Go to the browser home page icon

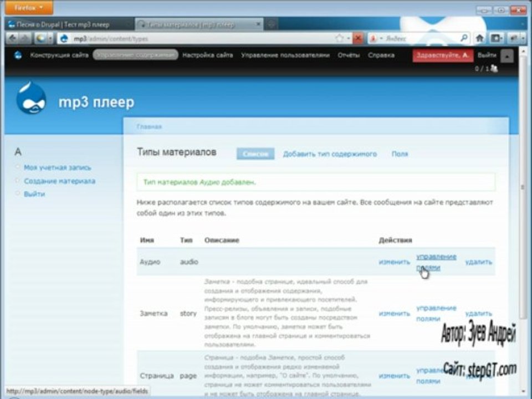480,39
